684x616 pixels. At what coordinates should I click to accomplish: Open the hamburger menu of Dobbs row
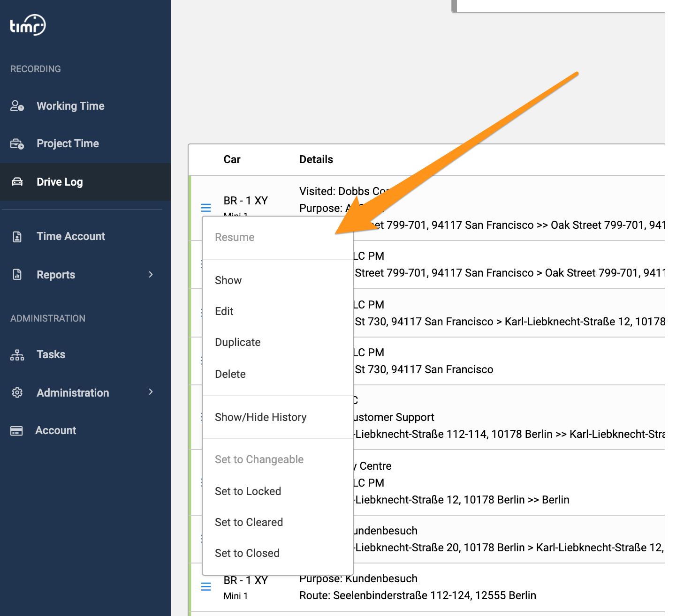[x=206, y=207]
